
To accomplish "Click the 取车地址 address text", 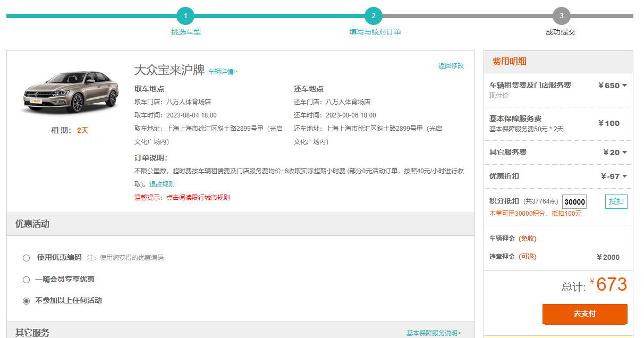I will [x=209, y=135].
